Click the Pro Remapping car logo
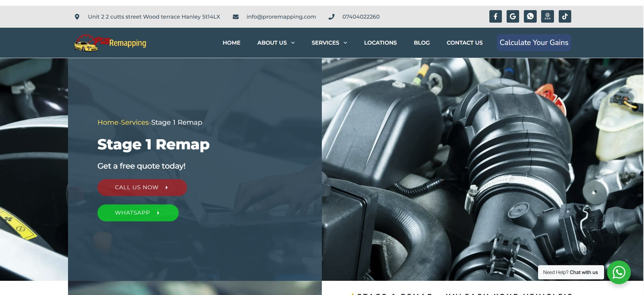 (x=110, y=43)
